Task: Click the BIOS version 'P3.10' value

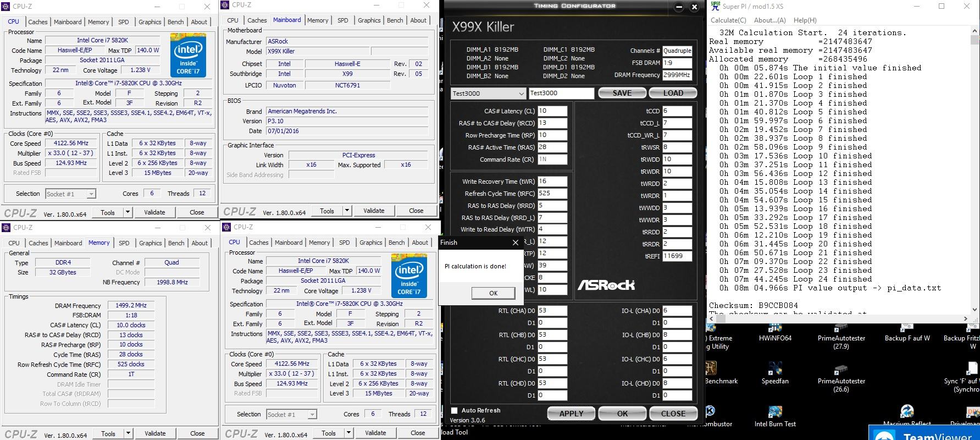Action: coord(347,121)
